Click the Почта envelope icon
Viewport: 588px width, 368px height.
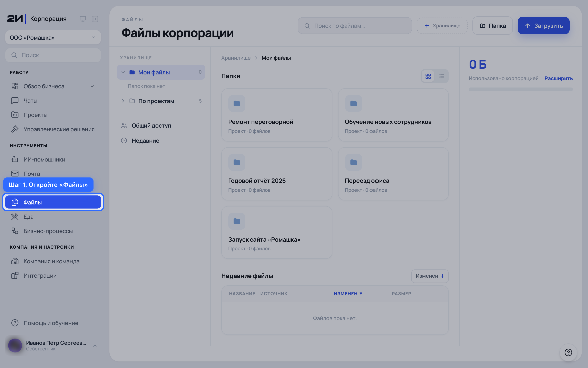pyautogui.click(x=15, y=174)
